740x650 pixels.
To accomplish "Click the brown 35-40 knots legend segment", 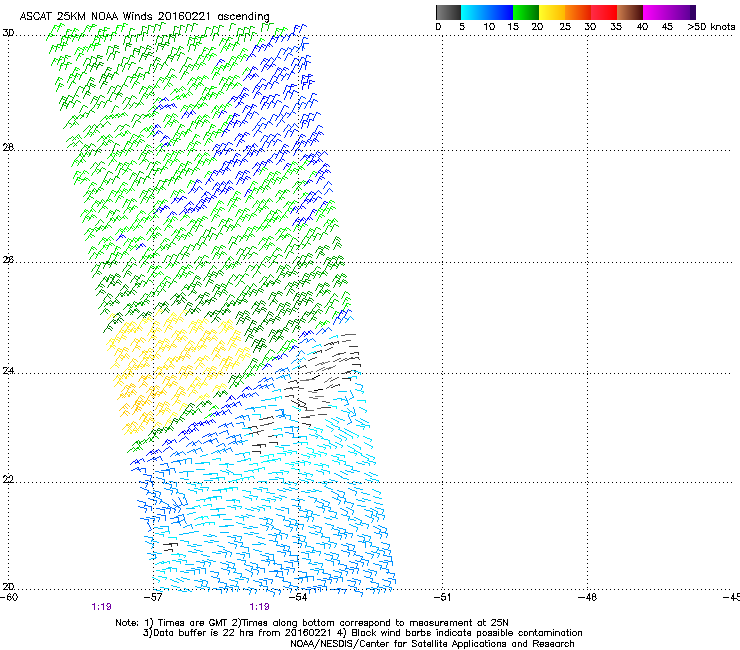I will pyautogui.click(x=630, y=12).
